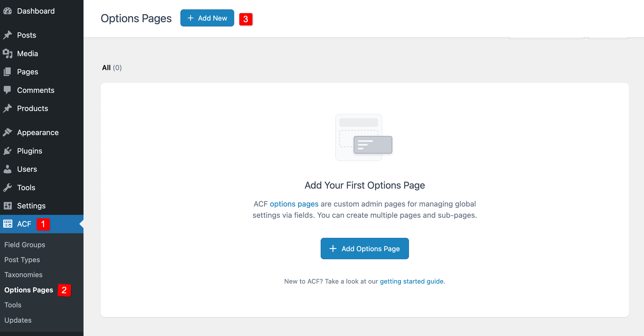The height and width of the screenshot is (336, 644).
Task: Click the Appearance icon in sidebar
Action: pos(8,132)
